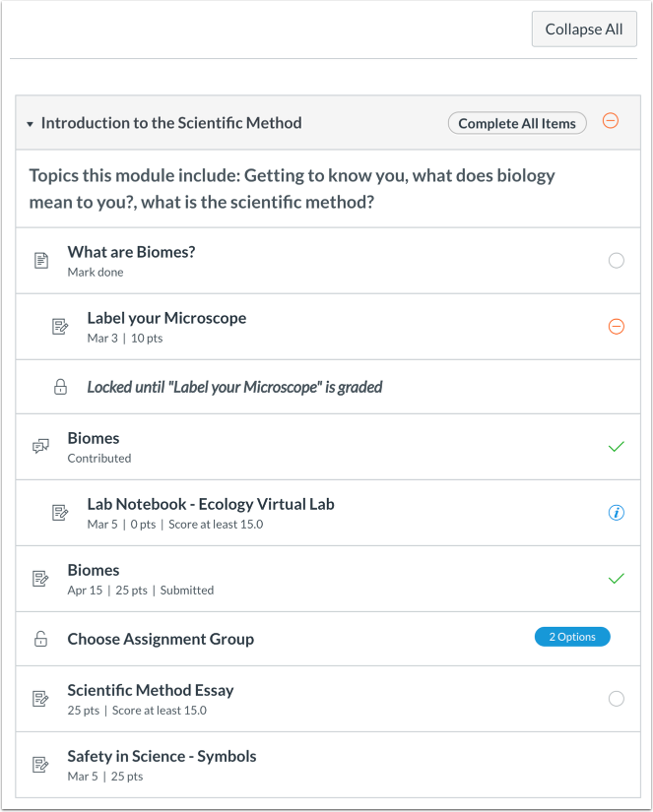Click the assignment icon for Scientific Method Essay
653x812 pixels.
[39, 698]
